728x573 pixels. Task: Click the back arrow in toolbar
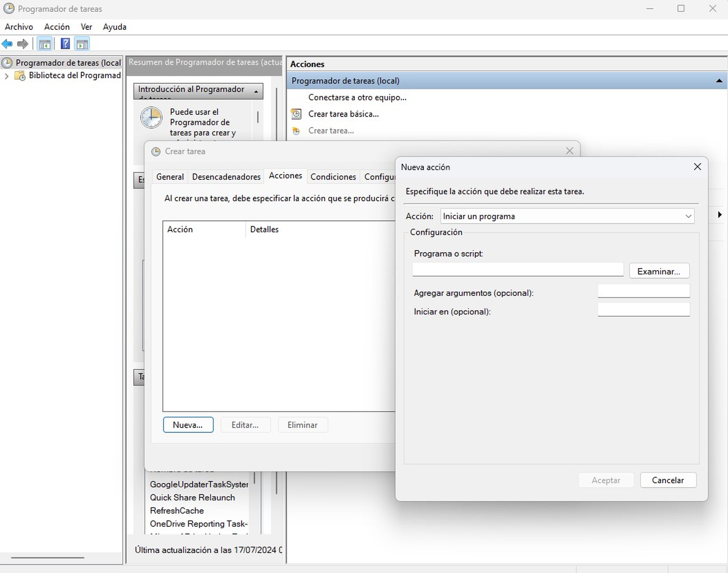[7, 44]
